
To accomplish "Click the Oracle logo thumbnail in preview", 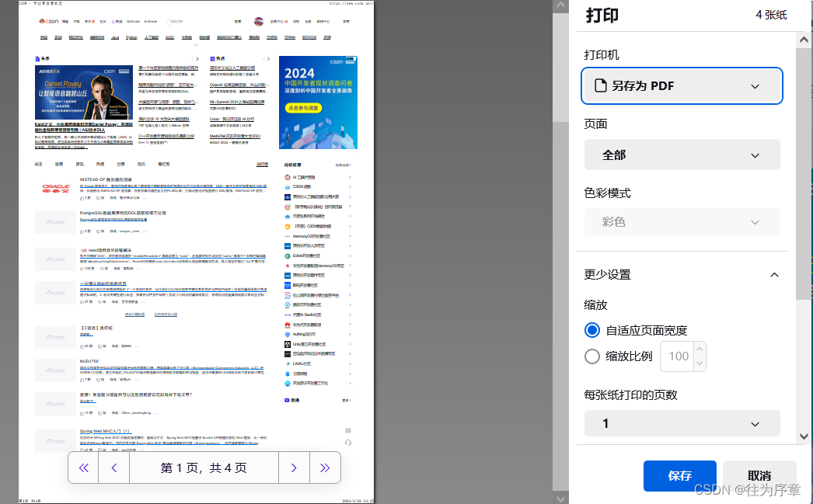I will point(55,189).
